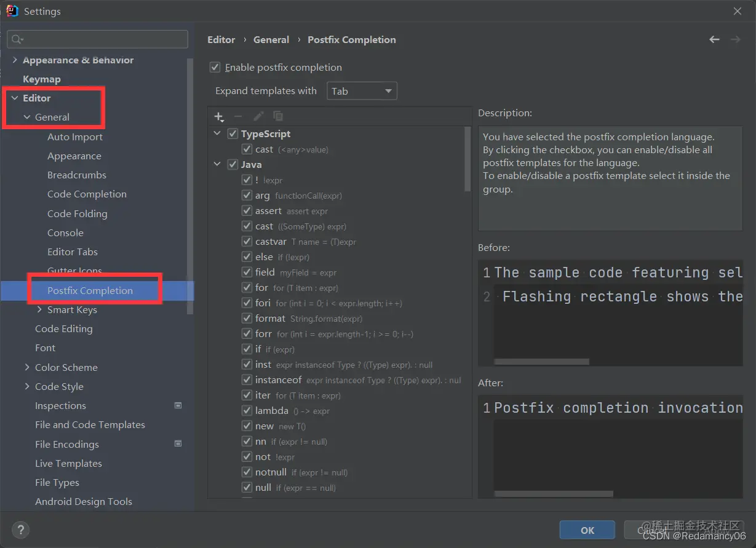Click the General breadcrumb link
This screenshot has width=756, height=548.
tap(271, 39)
